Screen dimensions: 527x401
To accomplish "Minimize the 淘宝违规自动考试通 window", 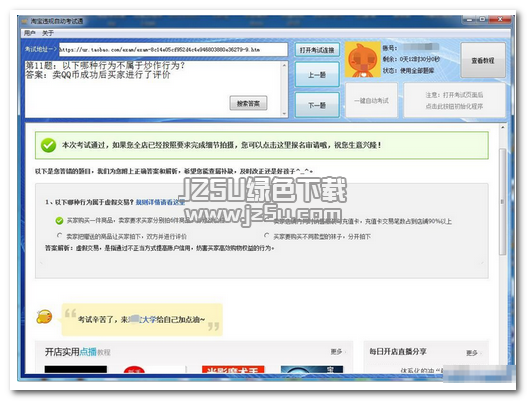I will pos(470,20).
